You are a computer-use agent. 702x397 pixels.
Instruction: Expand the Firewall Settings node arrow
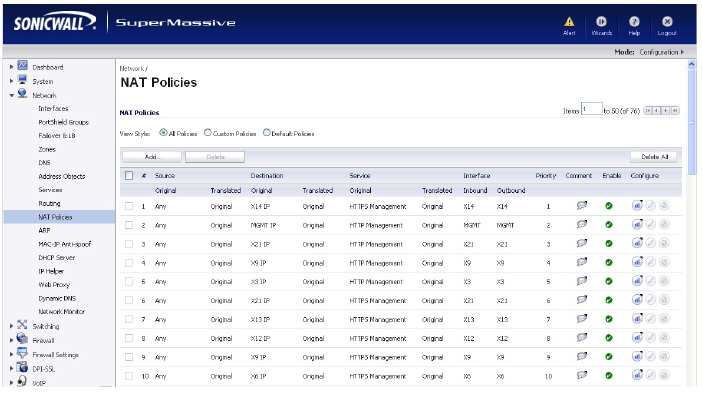pos(12,354)
